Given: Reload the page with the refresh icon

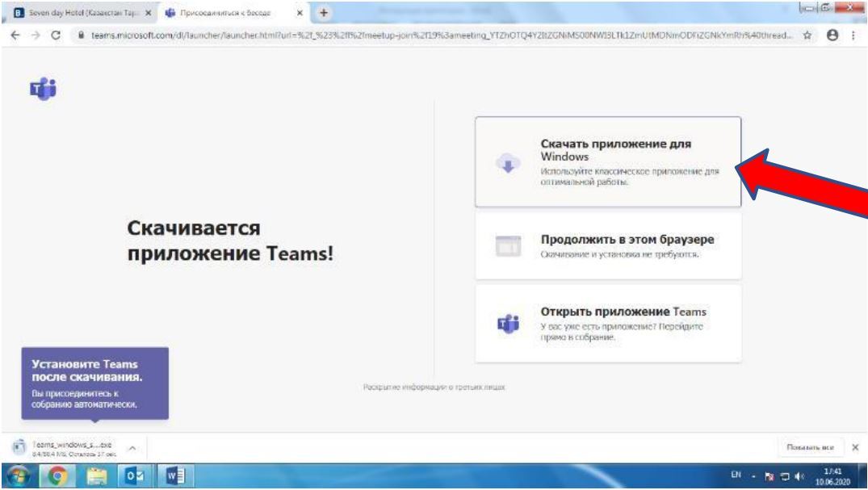Looking at the screenshot, I should coord(56,35).
